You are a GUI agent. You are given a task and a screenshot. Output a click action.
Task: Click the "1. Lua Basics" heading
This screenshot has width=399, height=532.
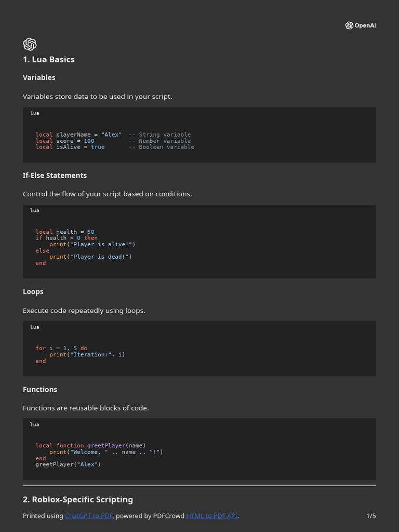[48, 59]
